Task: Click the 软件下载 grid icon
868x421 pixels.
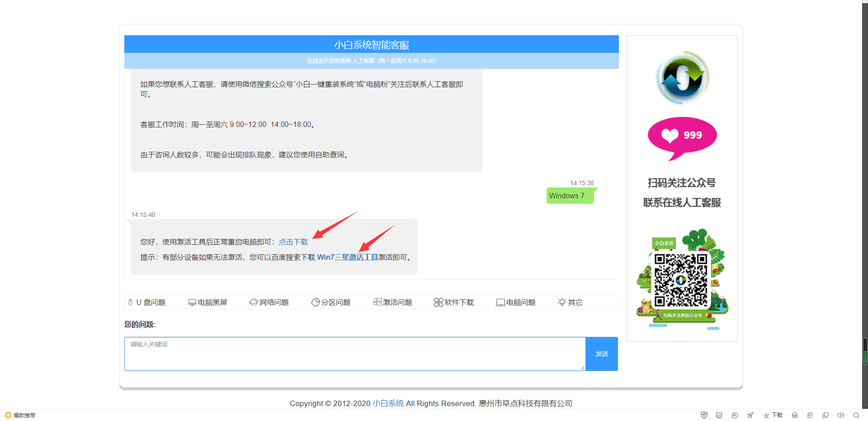Action: 438,302
